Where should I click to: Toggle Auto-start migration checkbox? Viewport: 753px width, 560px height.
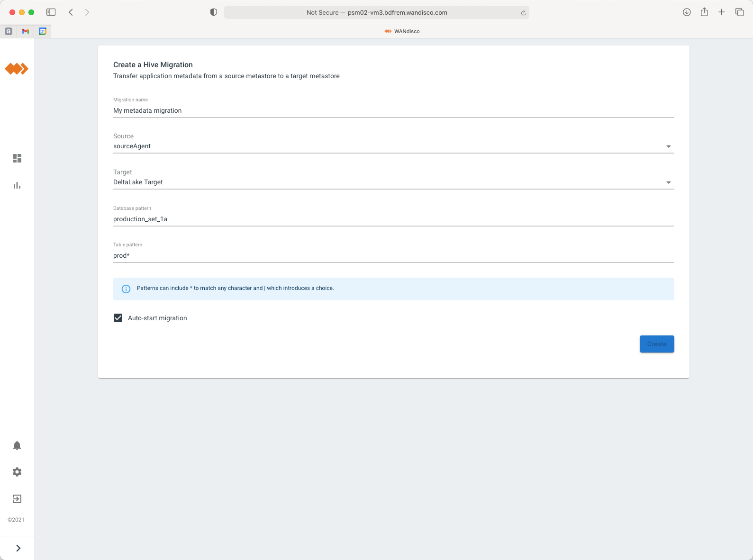tap(118, 318)
